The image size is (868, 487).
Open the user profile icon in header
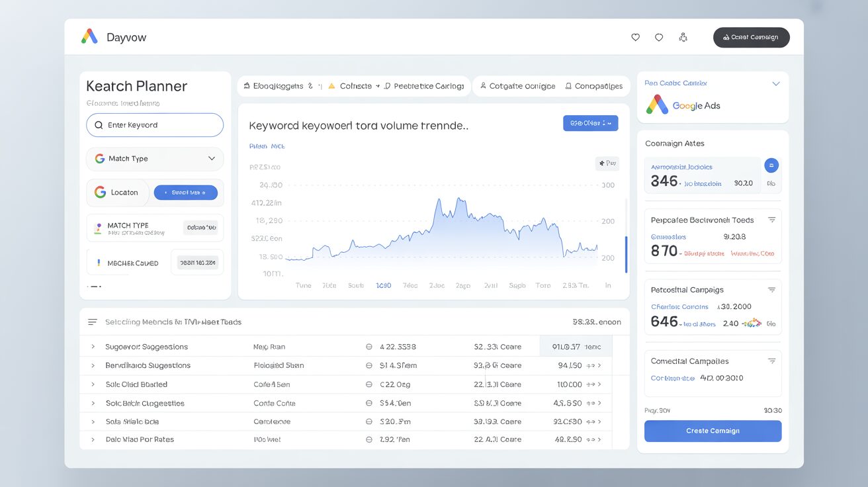click(683, 38)
